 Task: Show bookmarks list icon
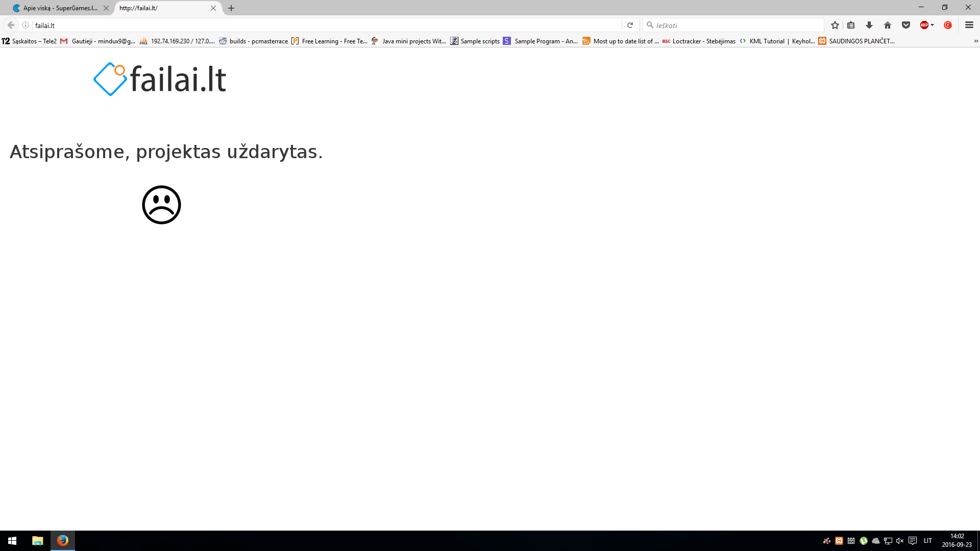(x=851, y=25)
